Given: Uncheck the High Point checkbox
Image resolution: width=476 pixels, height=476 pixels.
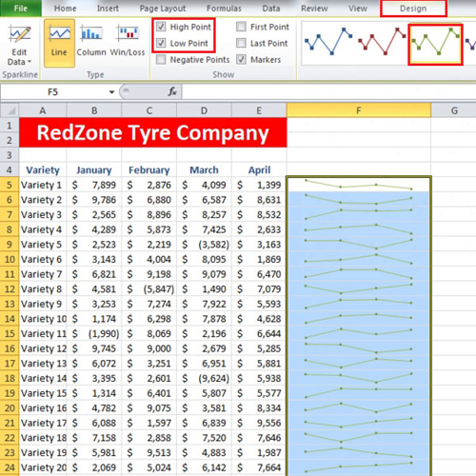Looking at the screenshot, I should [161, 27].
